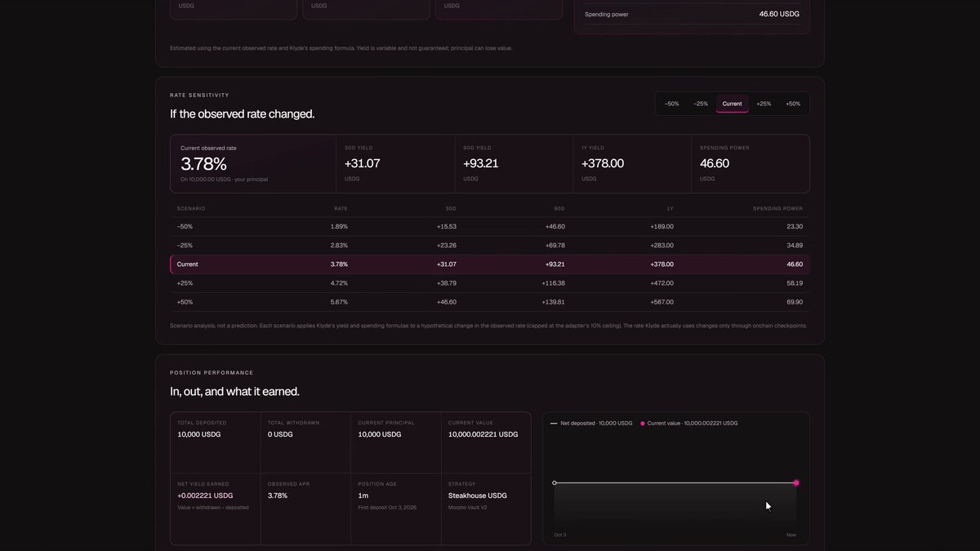Click the +0.002221 USDG net yield value
This screenshot has height=551, width=980.
[x=205, y=495]
